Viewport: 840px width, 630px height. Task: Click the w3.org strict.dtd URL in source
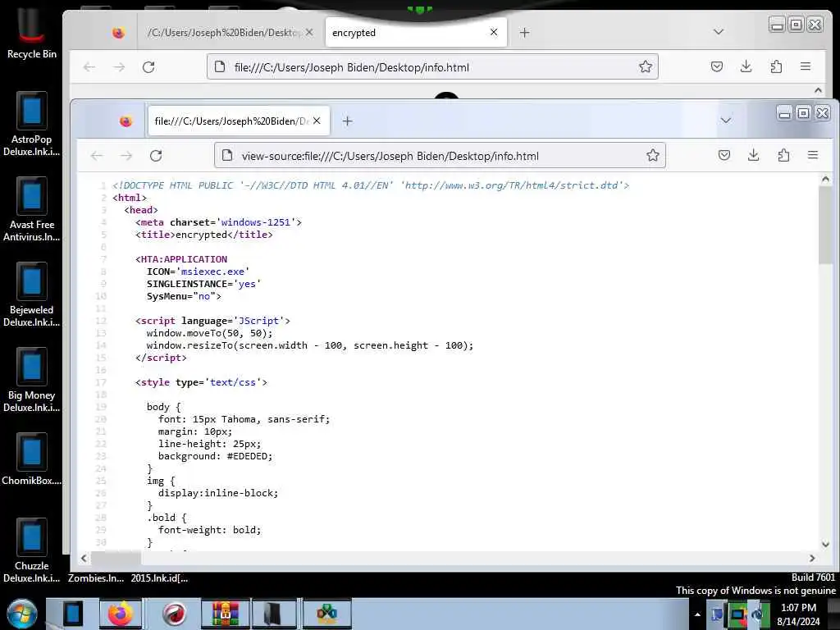coord(514,185)
